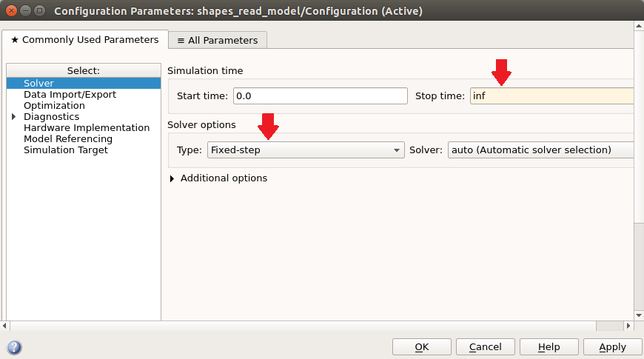This screenshot has height=359, width=644.
Task: Close the Configuration Parameters window
Action: (12, 10)
